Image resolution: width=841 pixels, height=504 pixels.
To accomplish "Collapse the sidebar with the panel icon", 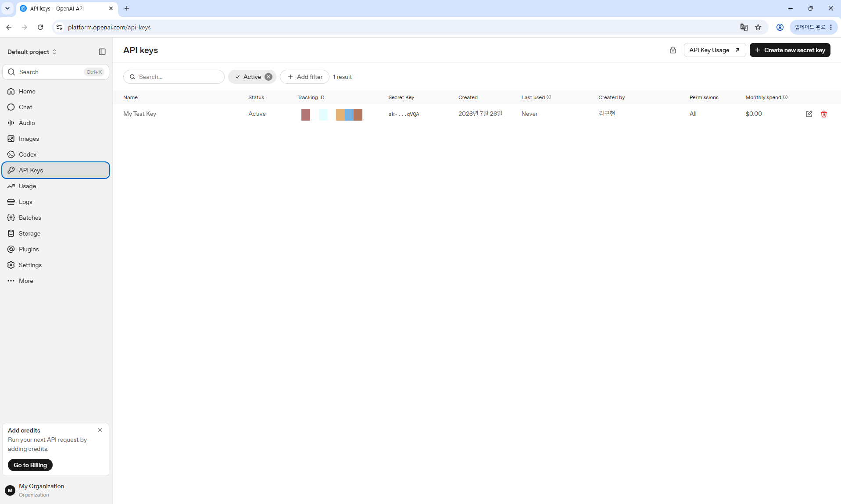I will [102, 52].
